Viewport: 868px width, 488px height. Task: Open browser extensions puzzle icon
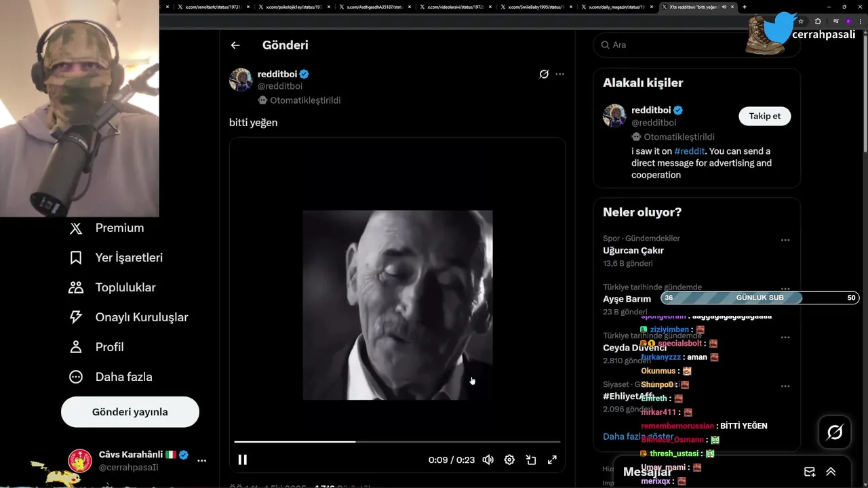pos(818,22)
